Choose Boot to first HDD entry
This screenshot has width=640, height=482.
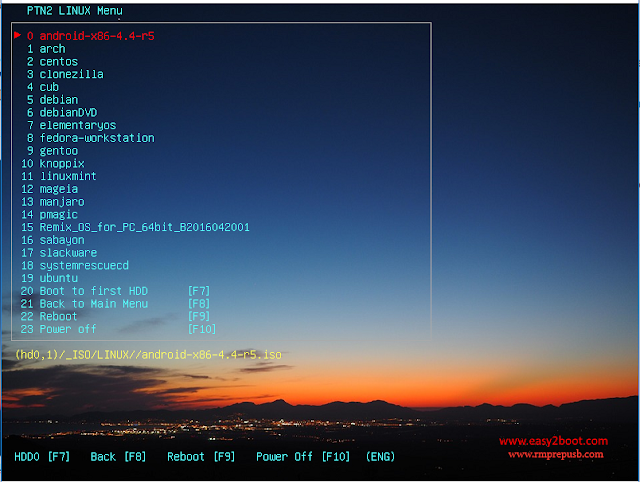(x=116, y=291)
